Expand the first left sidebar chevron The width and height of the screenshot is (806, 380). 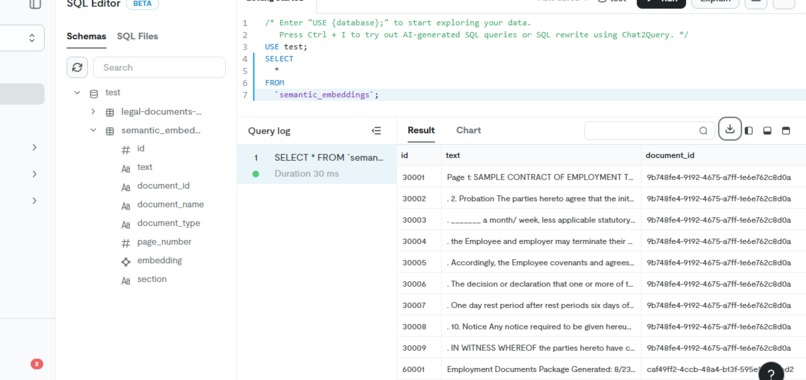[34, 148]
